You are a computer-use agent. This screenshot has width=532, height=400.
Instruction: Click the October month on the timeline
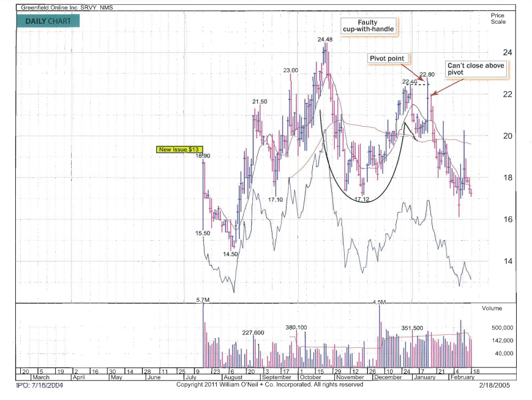click(310, 378)
